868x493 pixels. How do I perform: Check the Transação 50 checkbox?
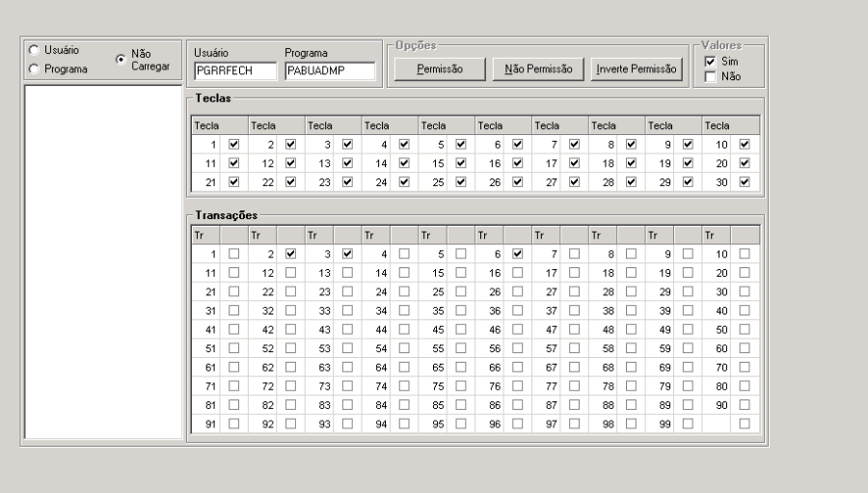(745, 327)
